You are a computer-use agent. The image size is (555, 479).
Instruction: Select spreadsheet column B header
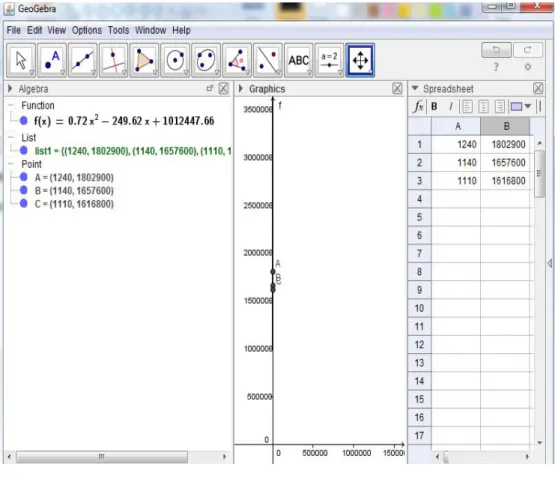click(505, 126)
